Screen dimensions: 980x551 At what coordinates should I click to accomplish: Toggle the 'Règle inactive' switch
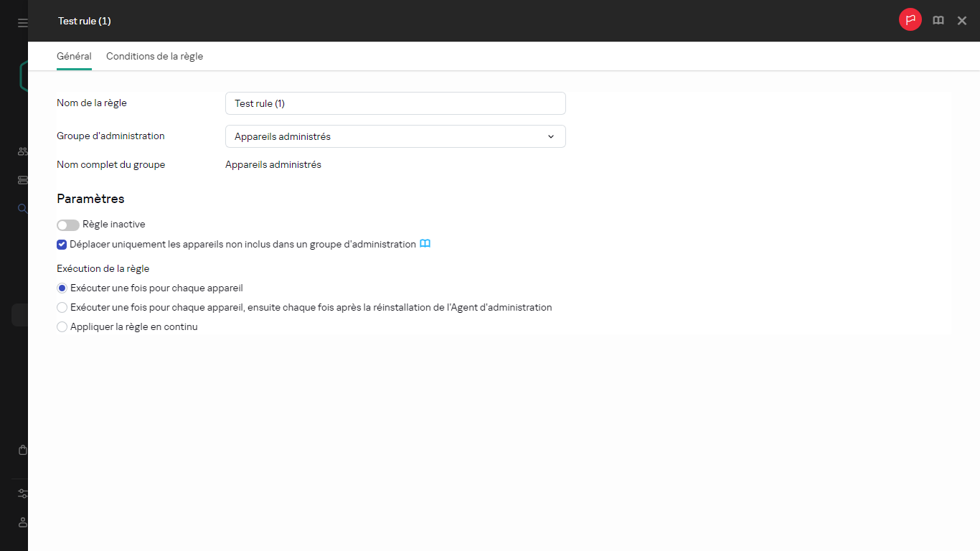(x=68, y=225)
